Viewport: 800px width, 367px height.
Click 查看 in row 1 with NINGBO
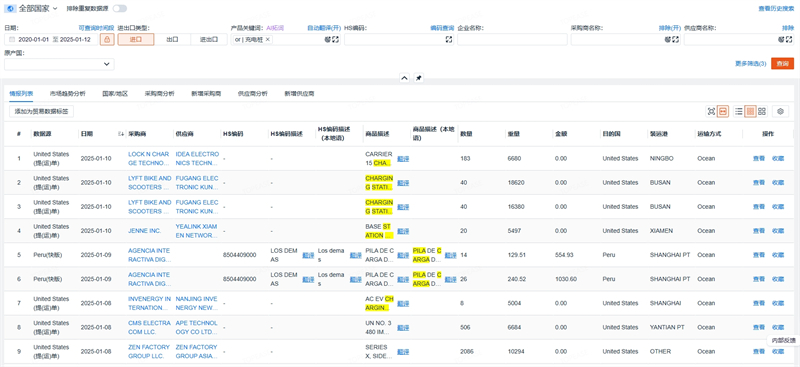click(759, 159)
